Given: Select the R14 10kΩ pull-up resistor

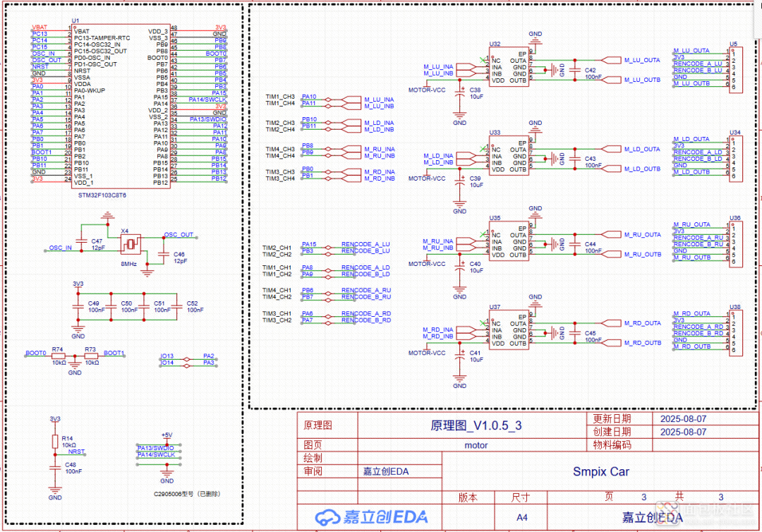Looking at the screenshot, I should point(55,442).
